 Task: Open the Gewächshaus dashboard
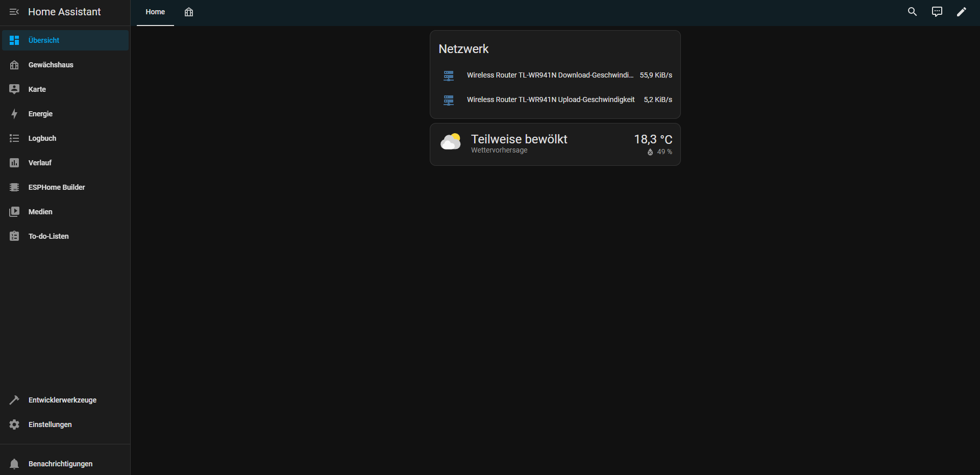click(51, 65)
